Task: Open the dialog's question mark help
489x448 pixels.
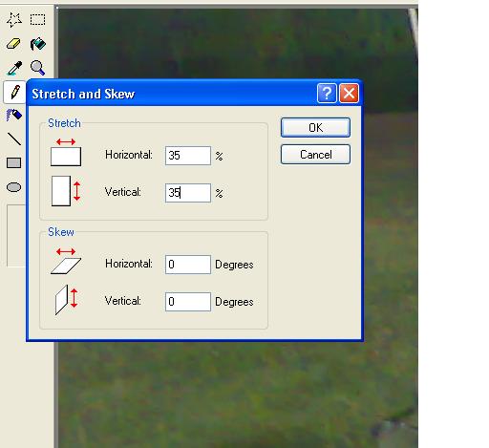Action: (327, 94)
